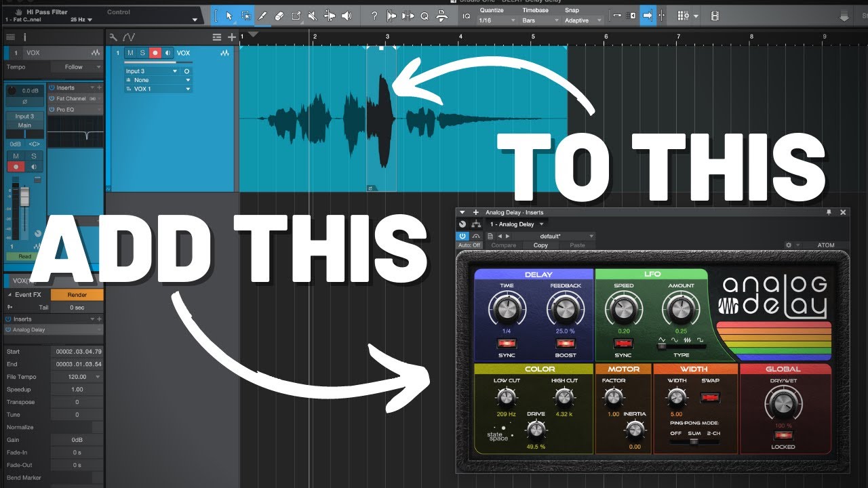Click the Compare button
The height and width of the screenshot is (488, 868).
click(504, 245)
